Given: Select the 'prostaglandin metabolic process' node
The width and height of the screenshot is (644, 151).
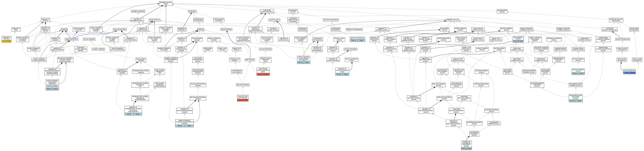Looking at the screenshot, I should (x=494, y=123).
